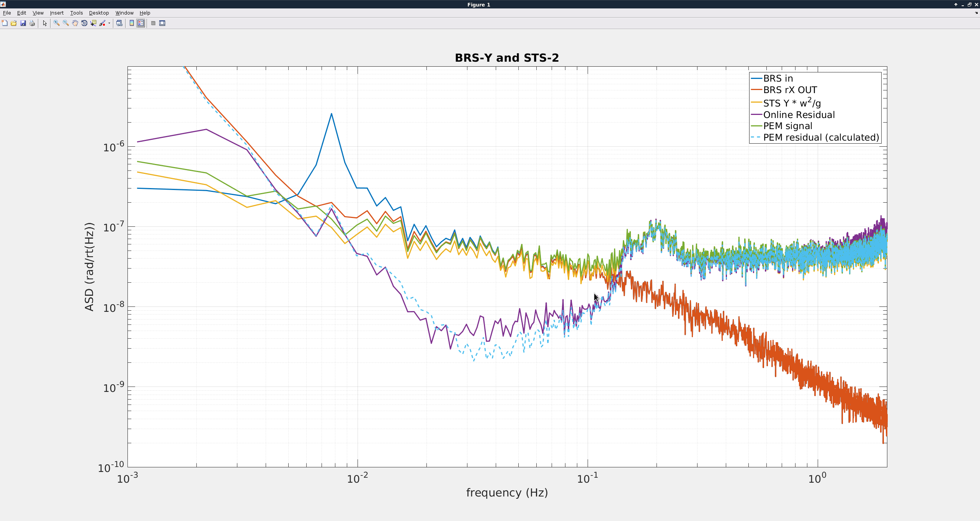The image size is (980, 521).
Task: Select the Zoom In magnifier tool
Action: [x=57, y=23]
